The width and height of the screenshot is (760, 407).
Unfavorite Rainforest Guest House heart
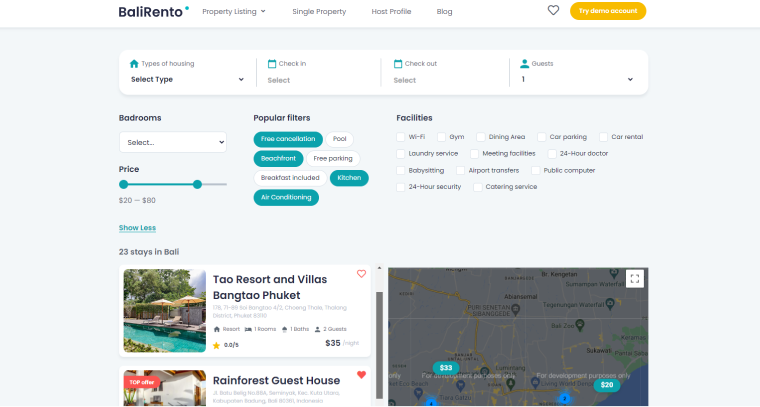pos(361,375)
